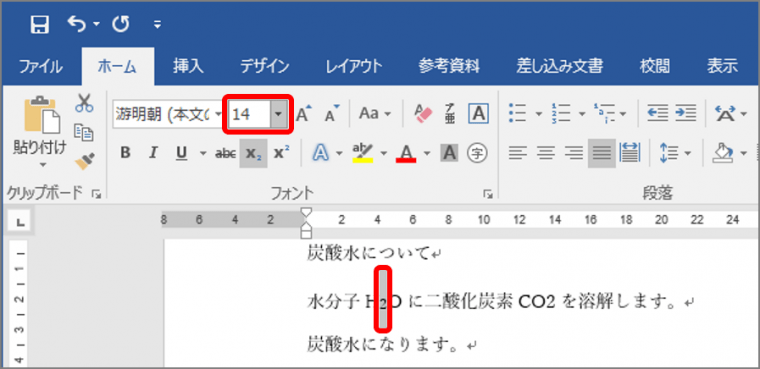The height and width of the screenshot is (369, 760).
Task: Center align text
Action: [546, 153]
